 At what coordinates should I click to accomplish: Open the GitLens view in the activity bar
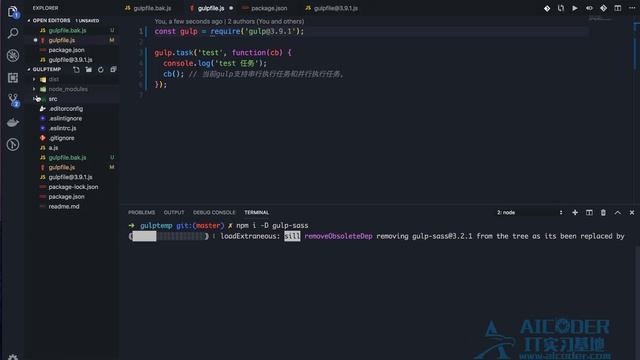point(13,144)
